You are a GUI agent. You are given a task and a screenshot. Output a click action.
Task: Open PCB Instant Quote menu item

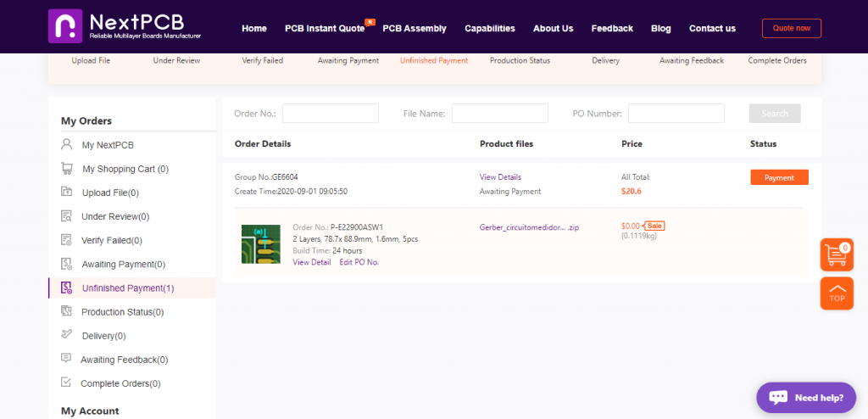(x=325, y=28)
